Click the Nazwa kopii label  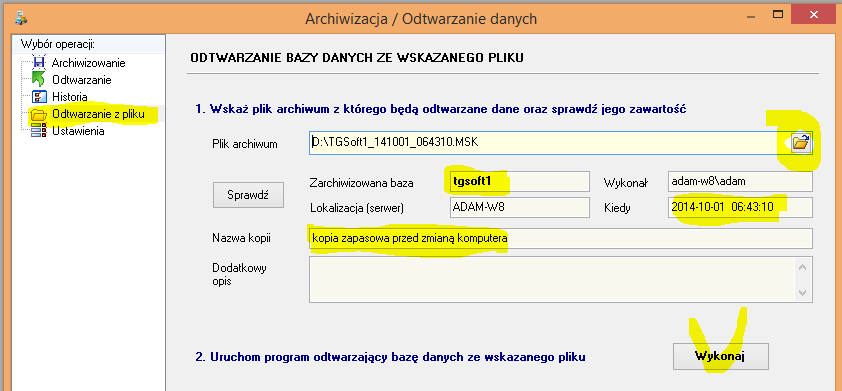pyautogui.click(x=241, y=238)
